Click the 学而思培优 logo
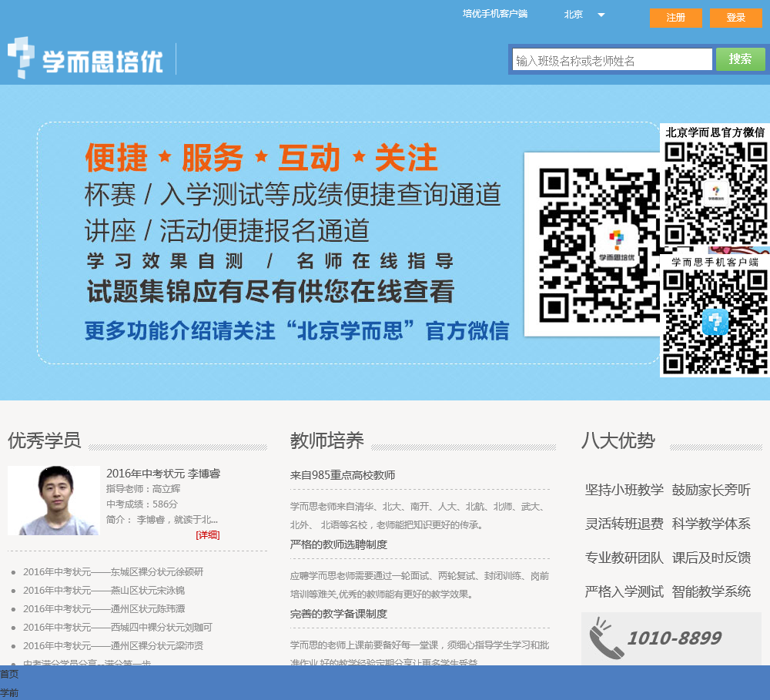This screenshot has width=770, height=700. (85, 58)
